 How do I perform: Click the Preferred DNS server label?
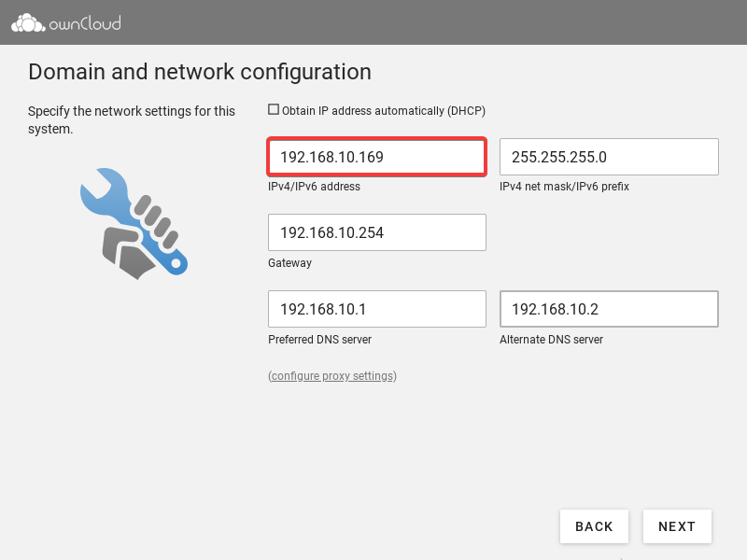[320, 340]
